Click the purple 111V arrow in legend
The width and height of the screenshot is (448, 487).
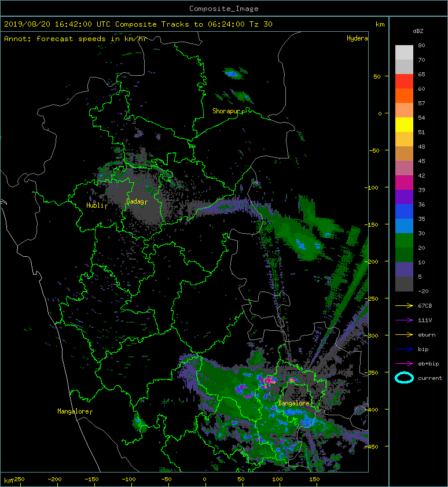(x=404, y=320)
